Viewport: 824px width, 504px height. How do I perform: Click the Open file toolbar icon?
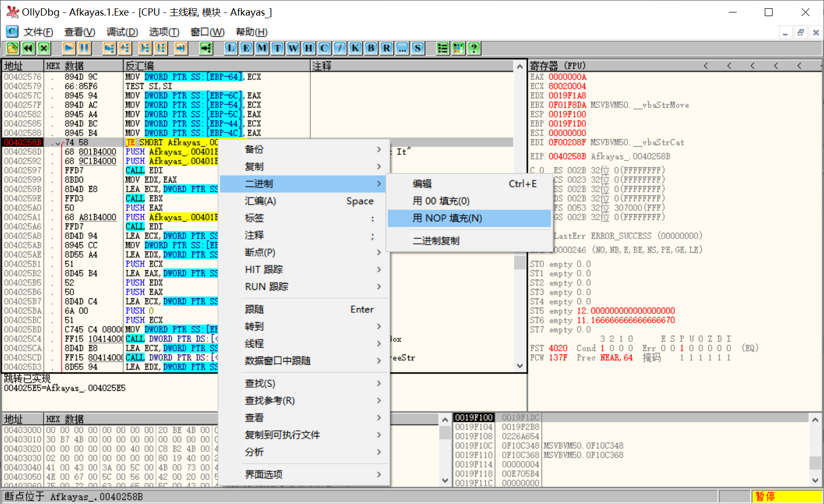[x=12, y=48]
